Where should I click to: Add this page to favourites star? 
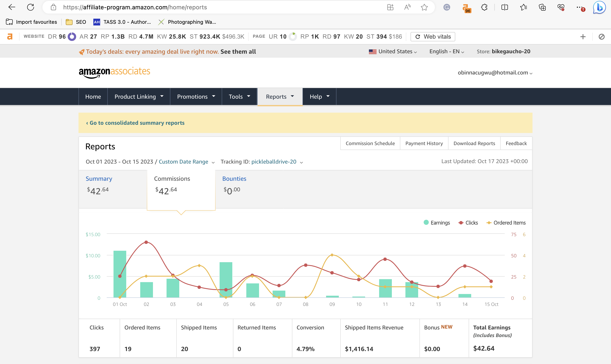424,7
